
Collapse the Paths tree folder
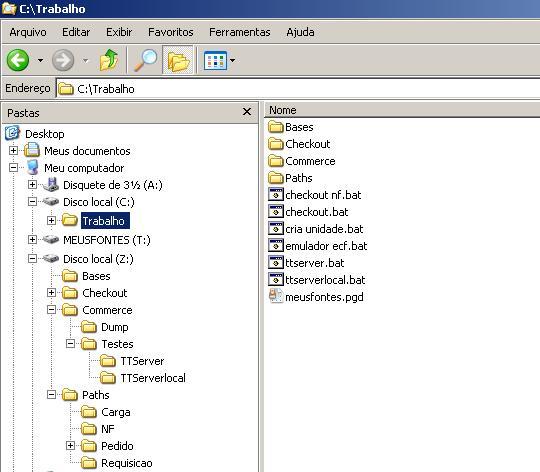click(51, 395)
